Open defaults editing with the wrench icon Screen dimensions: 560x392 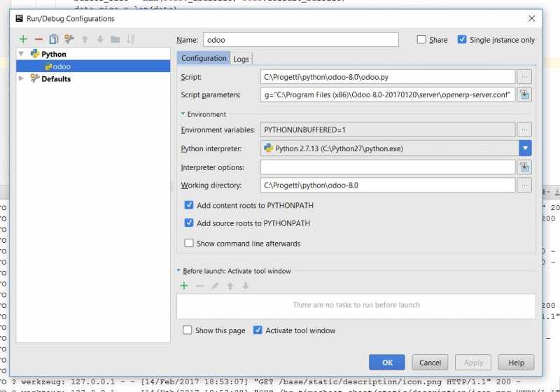69,39
